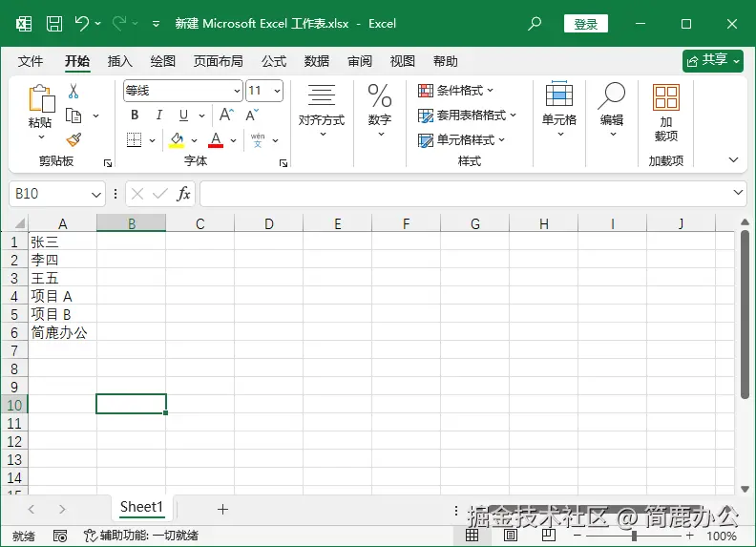Switch to the 页面布局 tab
Viewport: 756px width, 547px height.
[218, 61]
